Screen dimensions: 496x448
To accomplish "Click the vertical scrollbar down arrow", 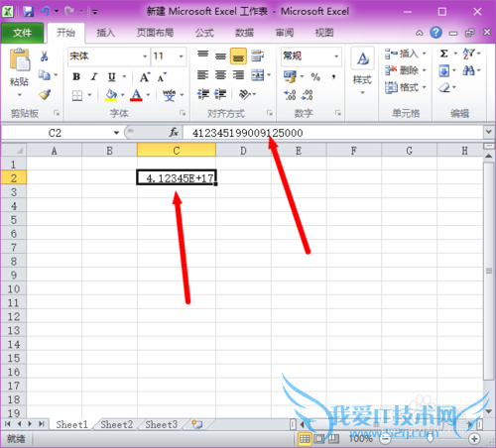I will tap(489, 411).
